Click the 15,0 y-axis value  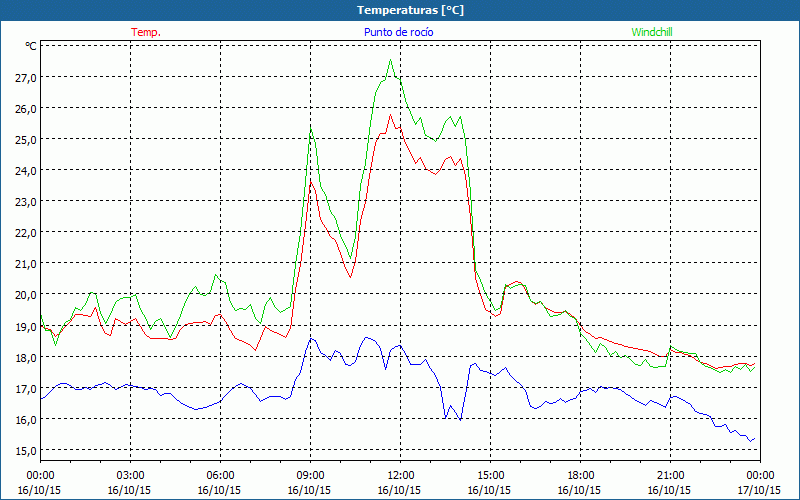(x=27, y=451)
